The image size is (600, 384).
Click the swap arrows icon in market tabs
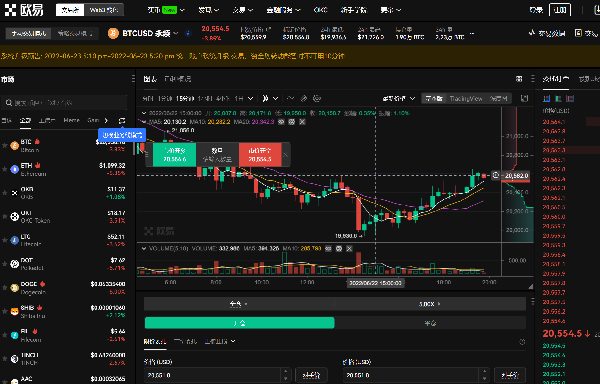(122, 120)
